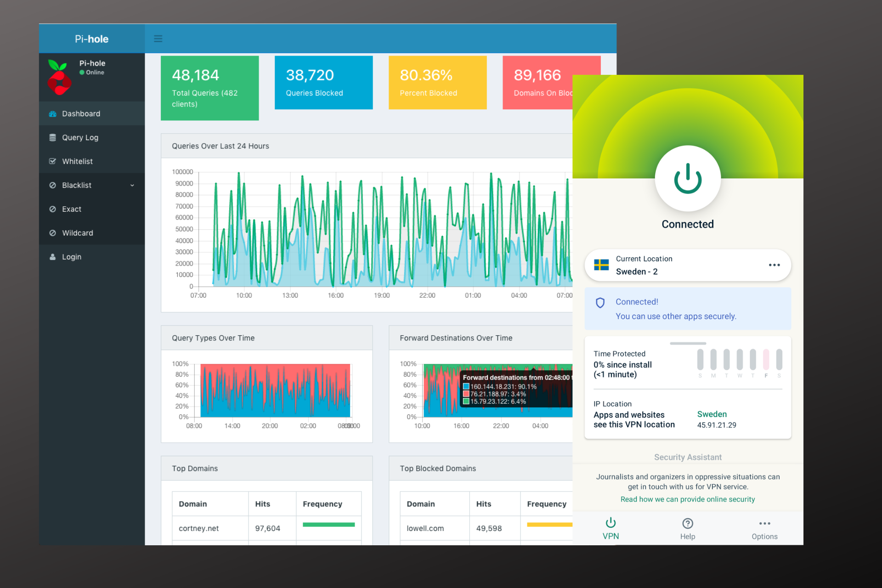Open more options for Current Location Sweden - 2

coord(775,265)
